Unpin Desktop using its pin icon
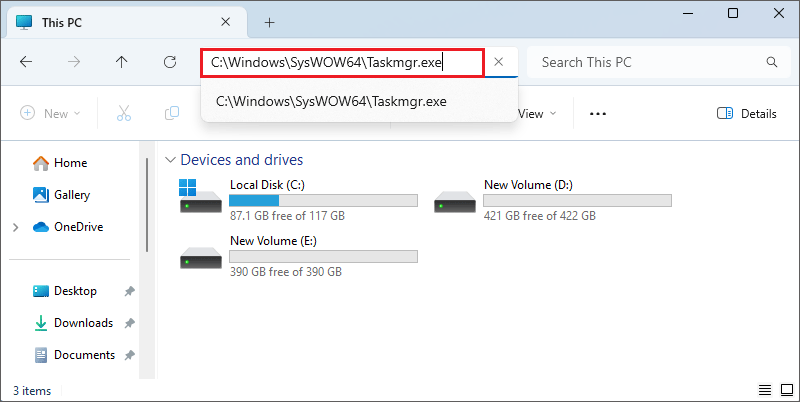Screen dimensions: 800x402 click(130, 291)
